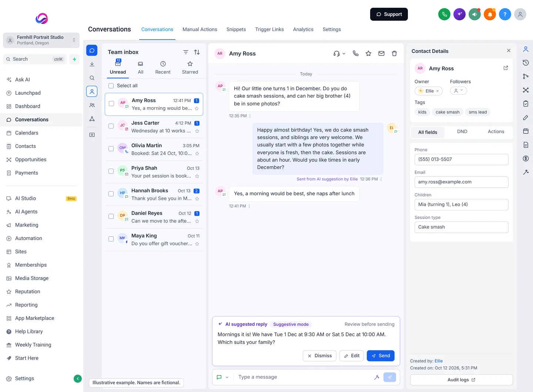Open the message channel selector dropdown
The height and width of the screenshot is (392, 533).
222,377
